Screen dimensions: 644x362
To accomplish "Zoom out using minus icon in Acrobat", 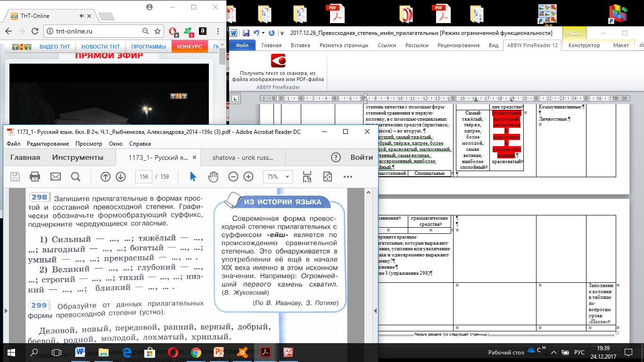I will point(233,177).
